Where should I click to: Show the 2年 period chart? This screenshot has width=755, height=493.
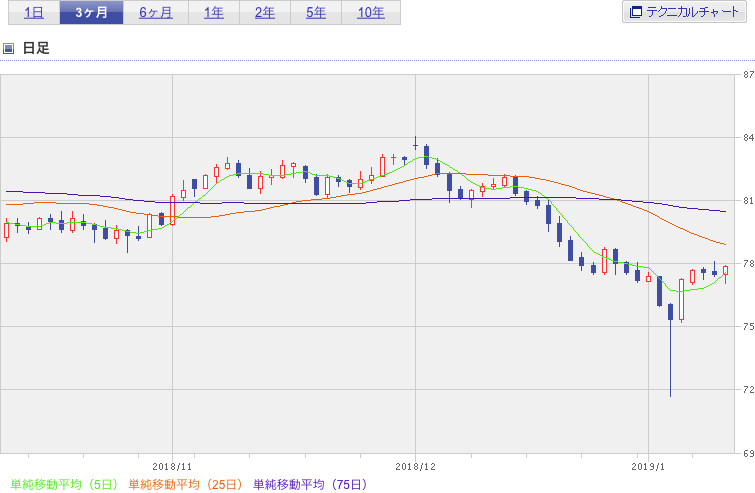[265, 12]
